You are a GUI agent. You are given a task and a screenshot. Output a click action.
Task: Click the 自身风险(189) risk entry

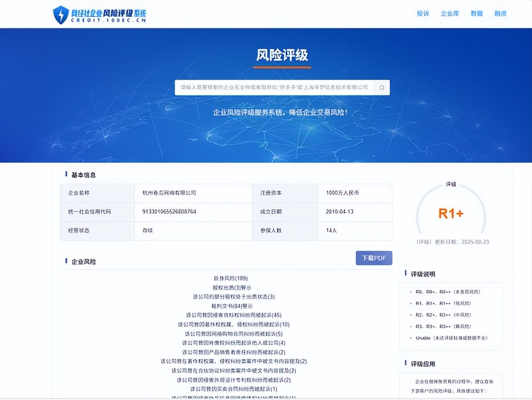pyautogui.click(x=231, y=278)
